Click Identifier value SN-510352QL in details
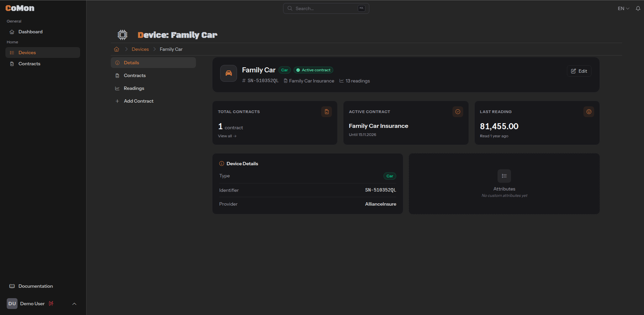The width and height of the screenshot is (644, 315). coord(381,190)
